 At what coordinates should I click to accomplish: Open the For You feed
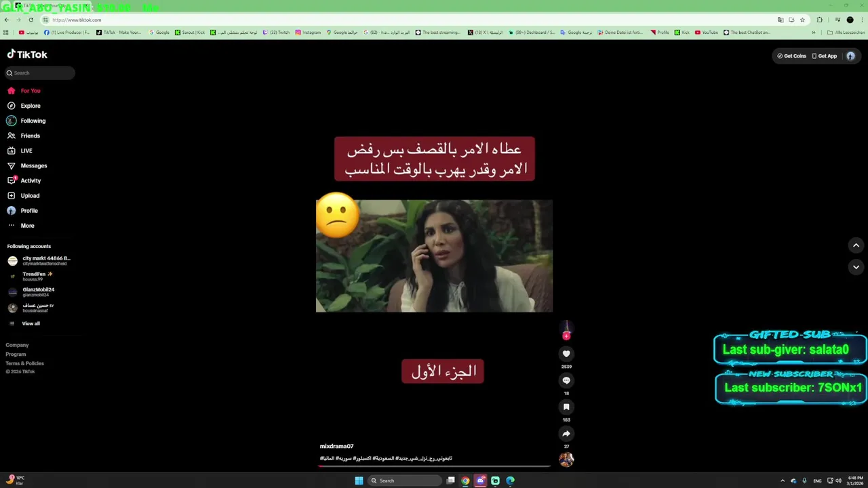tap(24, 91)
